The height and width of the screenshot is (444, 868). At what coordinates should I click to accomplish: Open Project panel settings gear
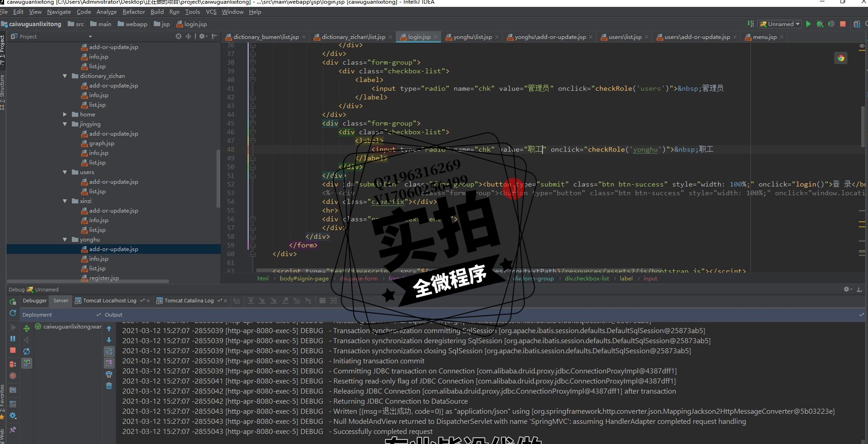click(203, 36)
